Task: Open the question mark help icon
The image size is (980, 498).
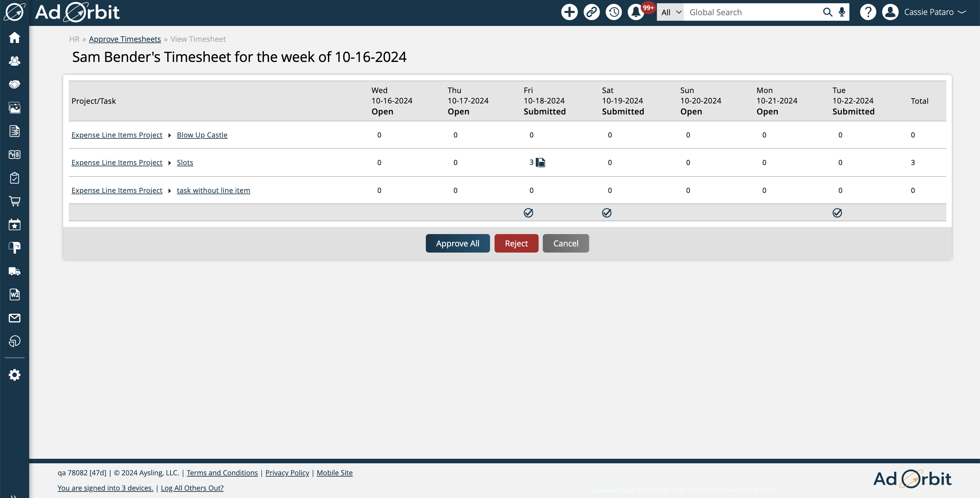Action: click(868, 12)
